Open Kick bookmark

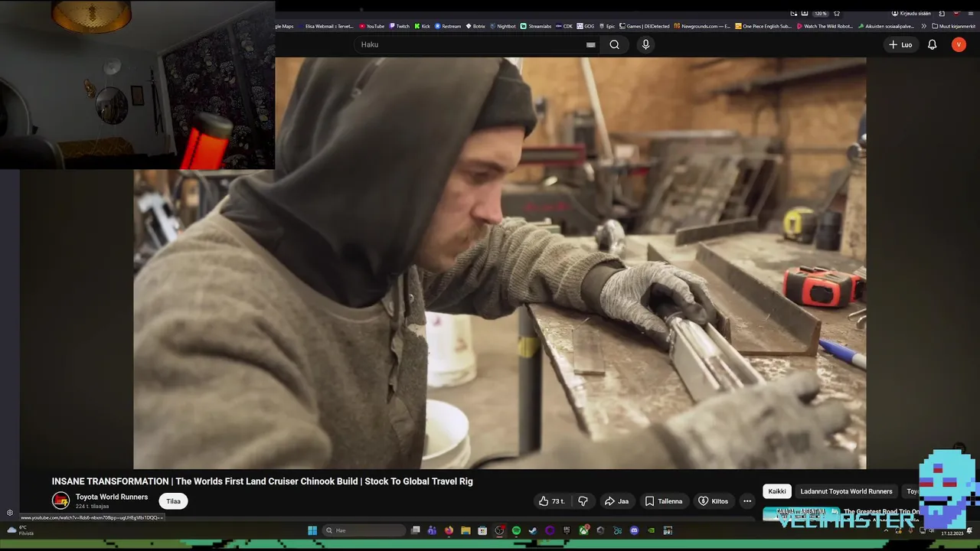423,26
